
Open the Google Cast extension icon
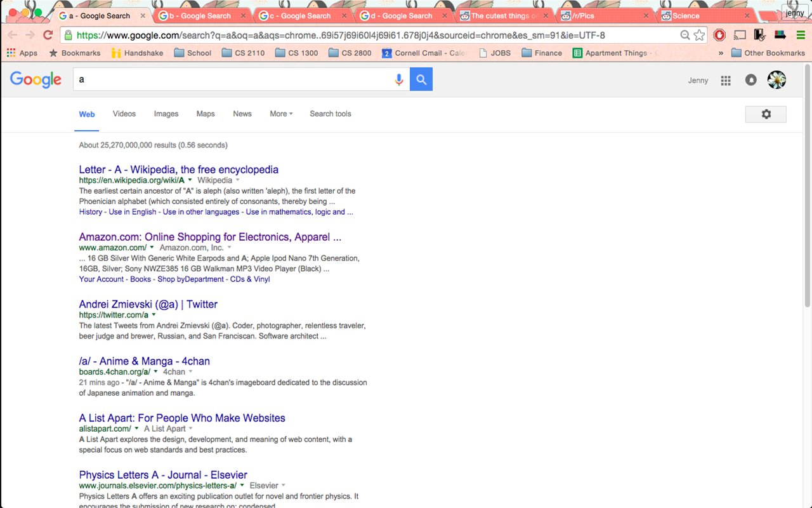point(740,36)
